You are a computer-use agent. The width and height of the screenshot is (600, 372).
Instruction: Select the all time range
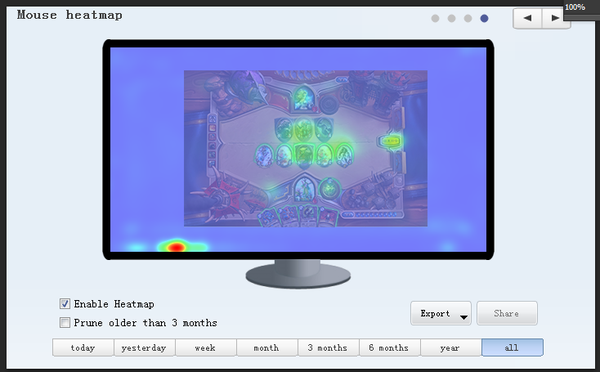coord(512,348)
